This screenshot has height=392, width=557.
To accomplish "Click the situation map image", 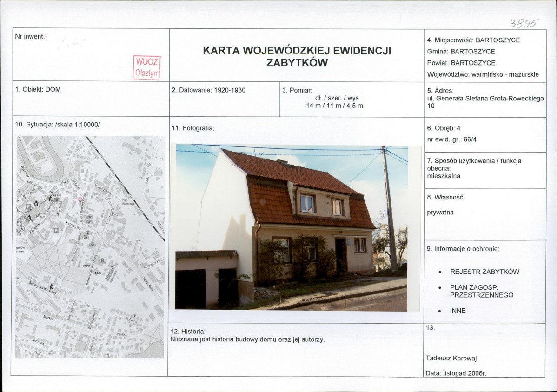I will tap(90, 246).
